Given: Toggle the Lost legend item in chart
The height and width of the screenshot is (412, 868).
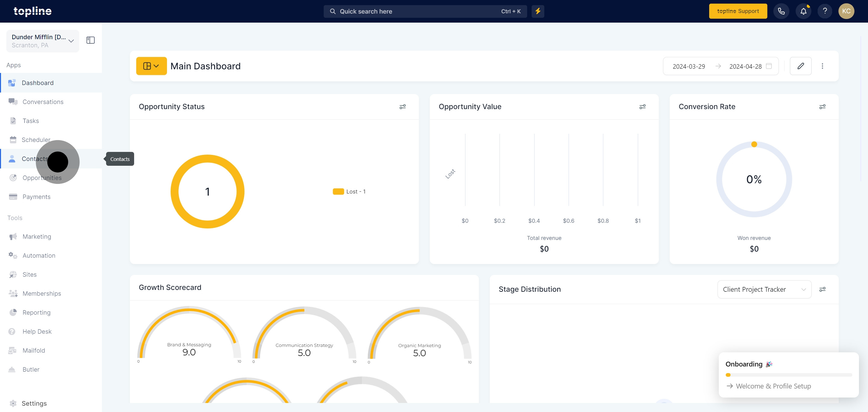Looking at the screenshot, I should click(x=349, y=192).
